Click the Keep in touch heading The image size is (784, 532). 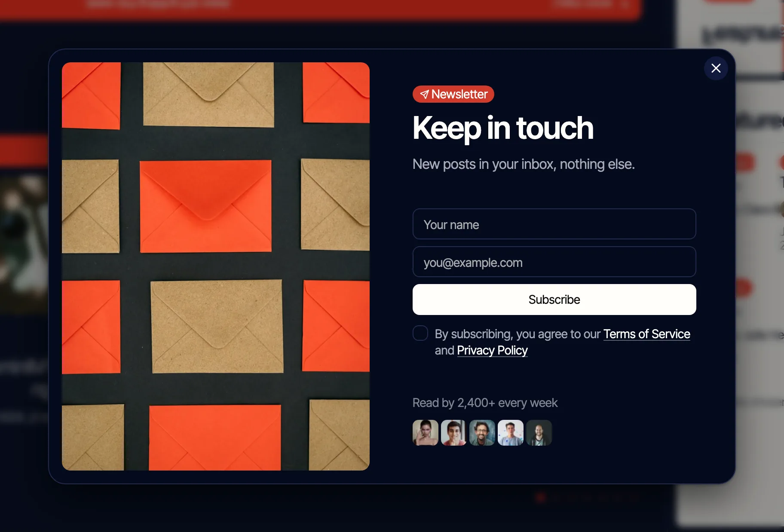[x=503, y=128]
